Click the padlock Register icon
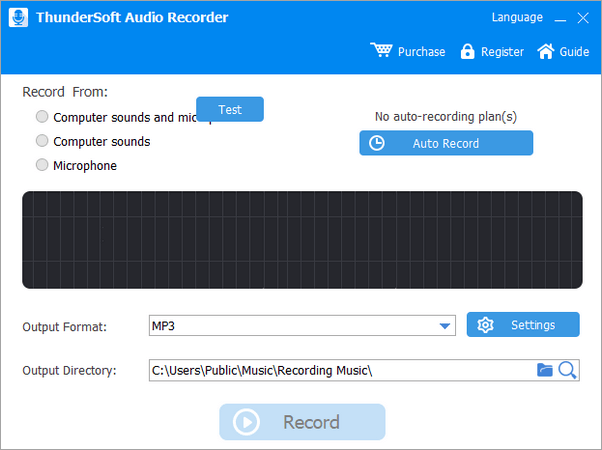 467,51
